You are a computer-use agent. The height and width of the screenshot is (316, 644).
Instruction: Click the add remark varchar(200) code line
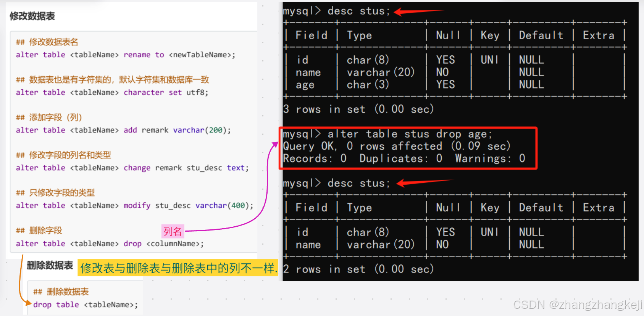[123, 130]
